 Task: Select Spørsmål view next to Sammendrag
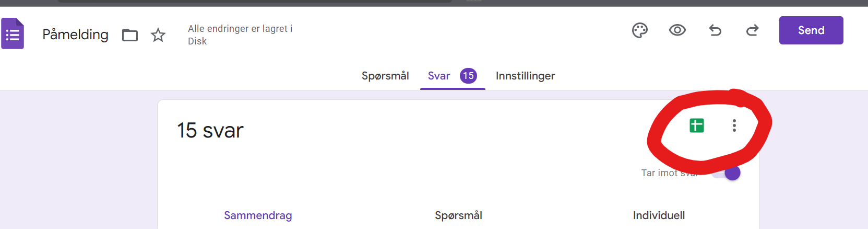tap(458, 215)
